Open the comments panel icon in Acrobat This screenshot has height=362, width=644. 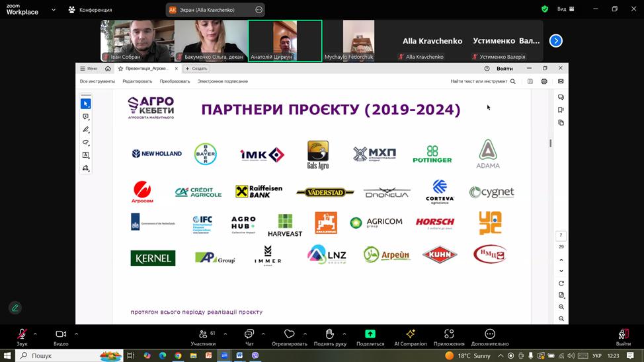tap(561, 97)
